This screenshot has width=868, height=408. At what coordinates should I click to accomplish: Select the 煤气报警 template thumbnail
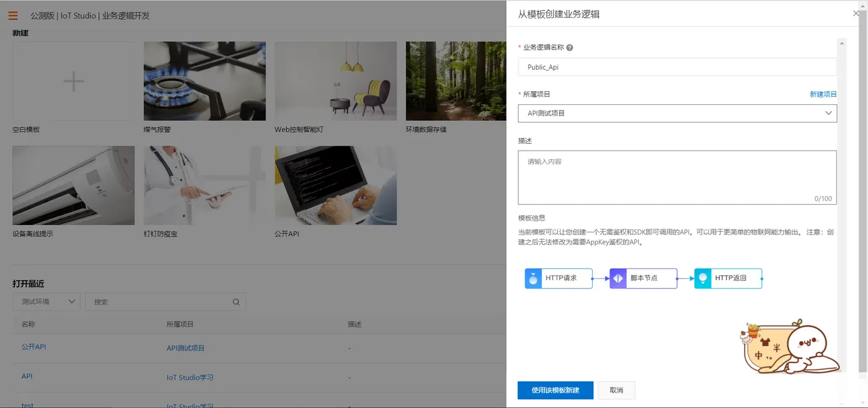click(x=205, y=81)
